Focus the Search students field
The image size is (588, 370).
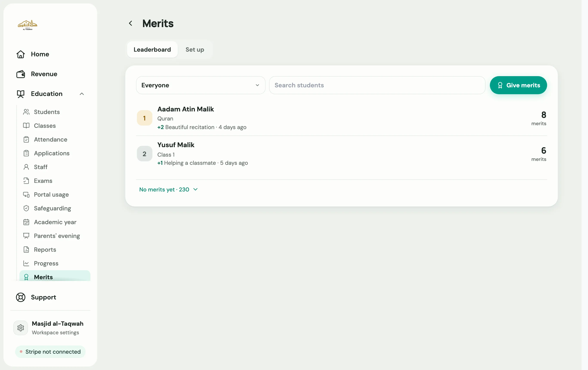[377, 85]
